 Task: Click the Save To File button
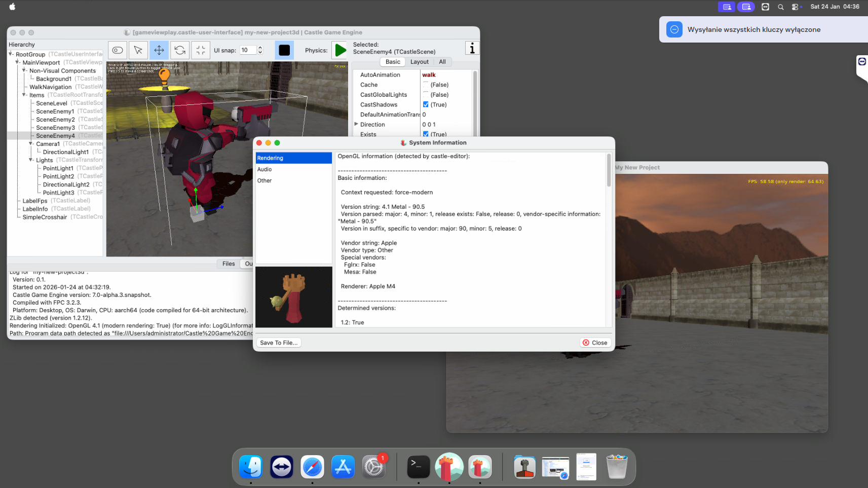pos(279,343)
